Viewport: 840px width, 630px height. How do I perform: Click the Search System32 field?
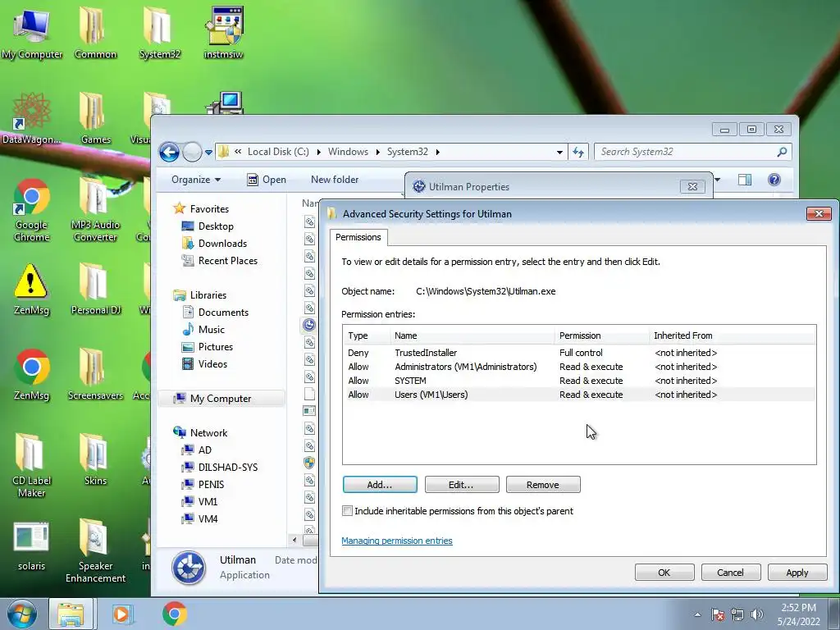687,152
